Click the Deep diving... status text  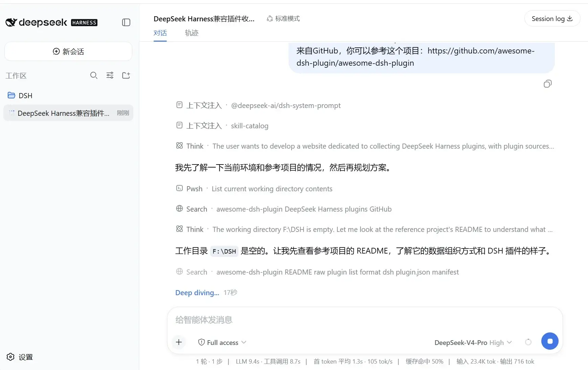[197, 293]
